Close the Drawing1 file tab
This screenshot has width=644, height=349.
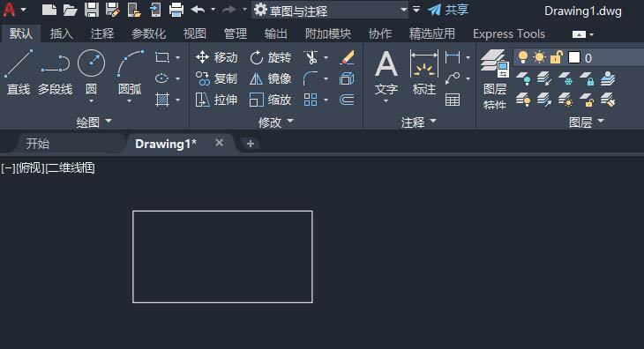coord(220,143)
